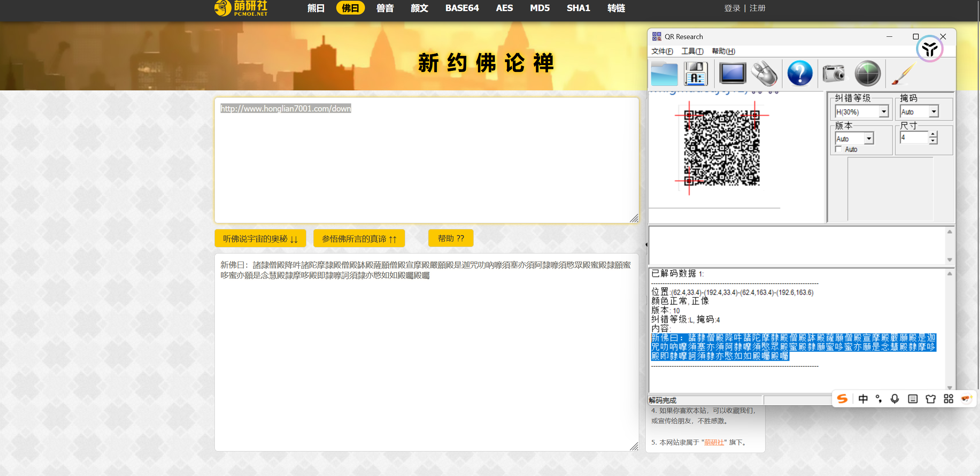Increase the 尺寸 value with the up arrow
The height and width of the screenshot is (476, 980).
pos(933,134)
